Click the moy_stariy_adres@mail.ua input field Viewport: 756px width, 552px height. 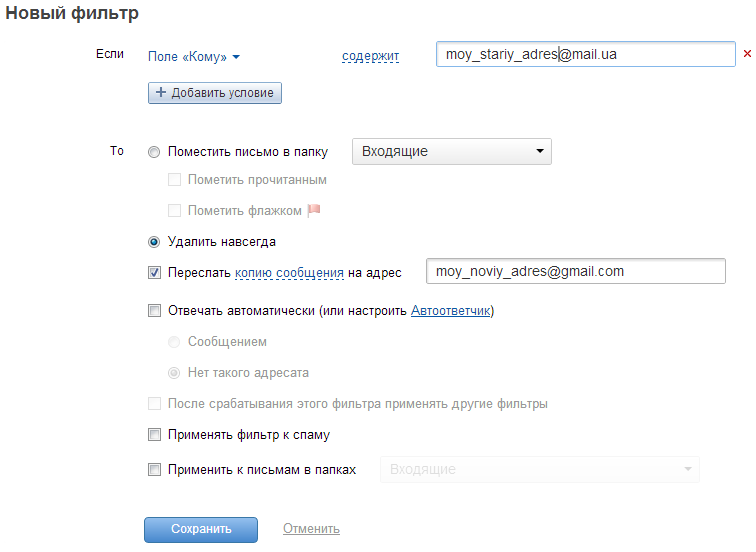(x=585, y=54)
